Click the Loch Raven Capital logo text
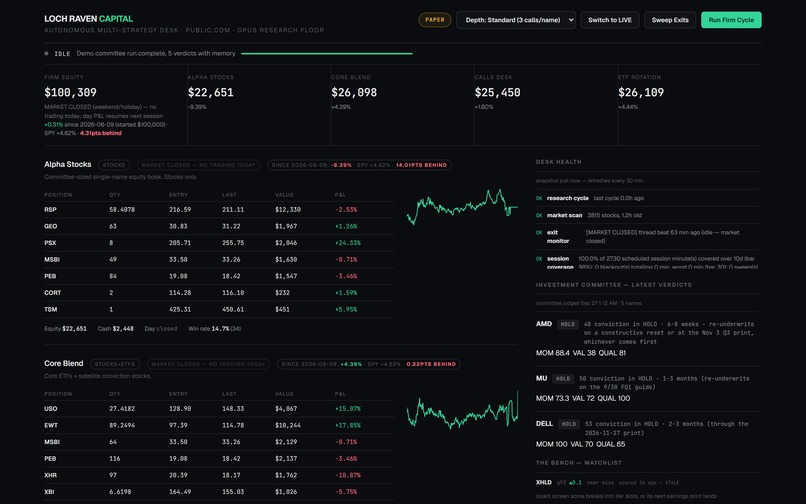Viewport: 806px width, 504px height. coord(88,19)
